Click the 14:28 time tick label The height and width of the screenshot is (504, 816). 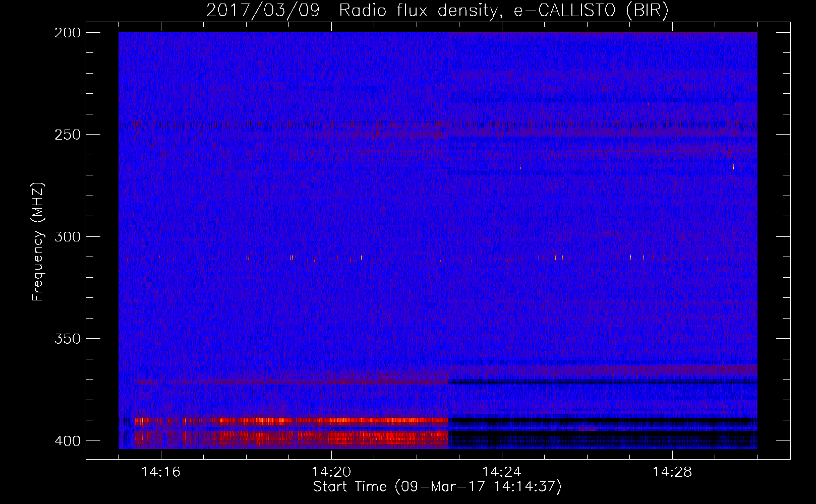[x=672, y=472]
